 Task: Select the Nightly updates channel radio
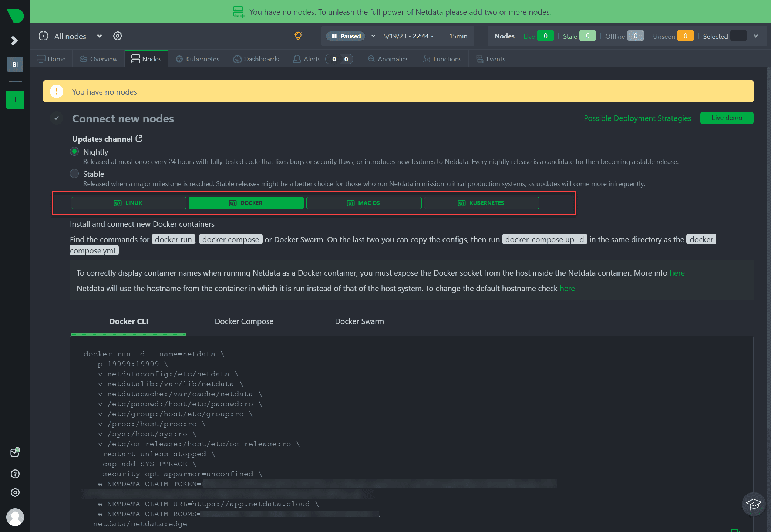tap(74, 152)
